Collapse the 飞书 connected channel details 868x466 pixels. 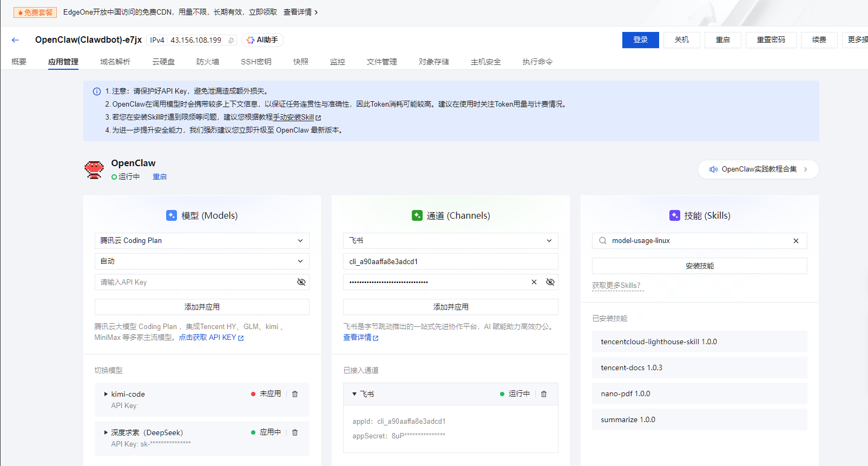click(354, 394)
